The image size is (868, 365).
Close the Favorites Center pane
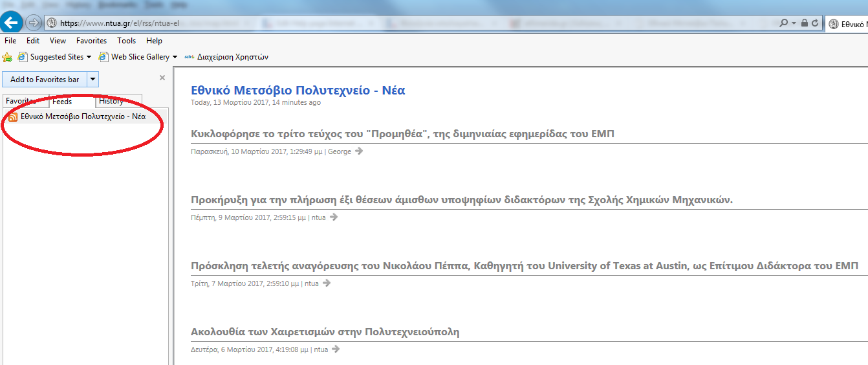click(162, 78)
